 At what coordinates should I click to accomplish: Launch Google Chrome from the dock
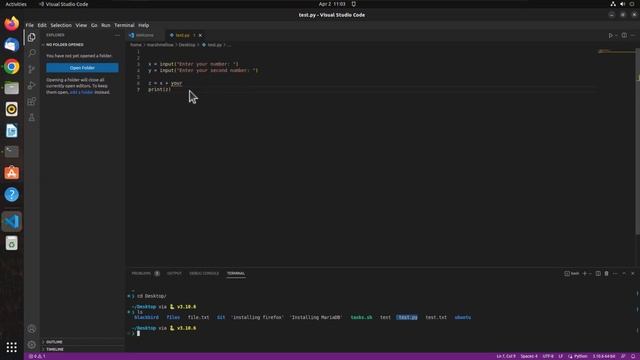point(11,67)
